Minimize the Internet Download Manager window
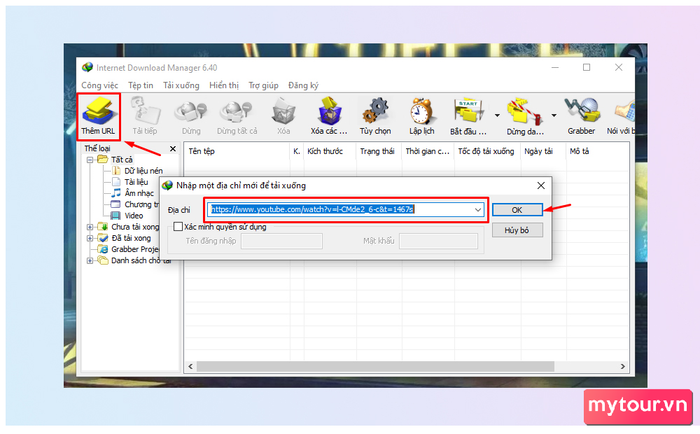 pos(555,67)
